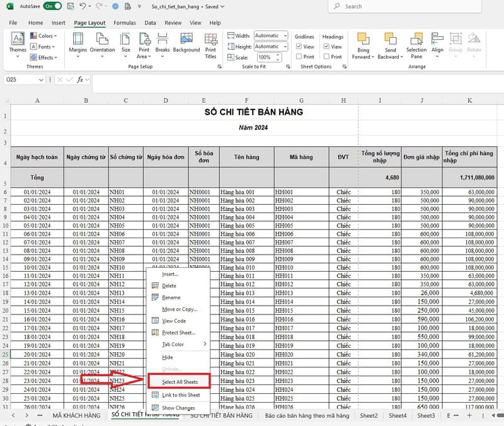Screen dimensions: 504x426
Task: Click the Send Backward button
Action: pyautogui.click(x=390, y=45)
